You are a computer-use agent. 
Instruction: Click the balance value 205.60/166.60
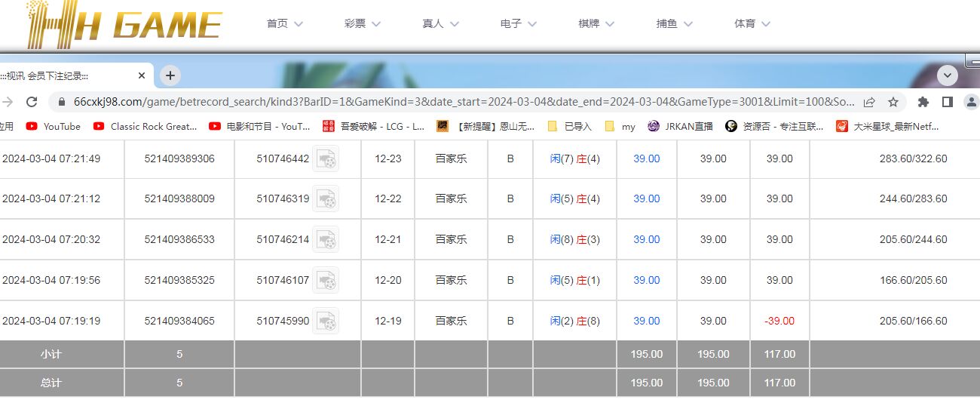click(913, 321)
